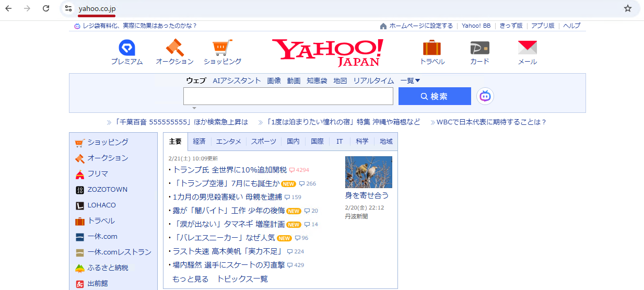
Task: Open headline 「トランプ空港」7月にも誕生か
Action: pyautogui.click(x=226, y=183)
